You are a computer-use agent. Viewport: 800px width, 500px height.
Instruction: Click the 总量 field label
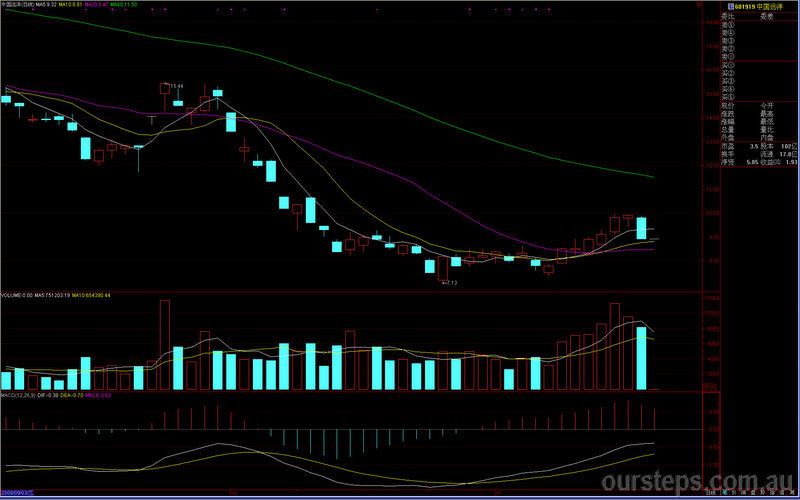[x=728, y=130]
